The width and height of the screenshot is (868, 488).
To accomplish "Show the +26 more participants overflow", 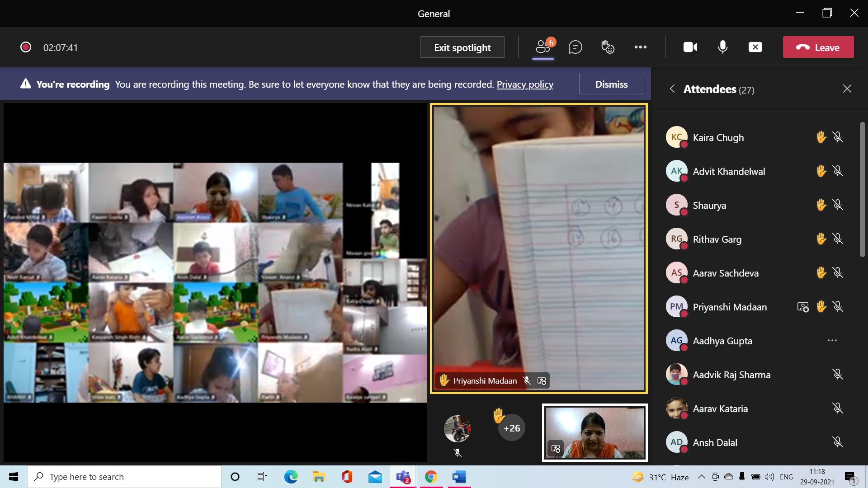I will click(x=511, y=428).
